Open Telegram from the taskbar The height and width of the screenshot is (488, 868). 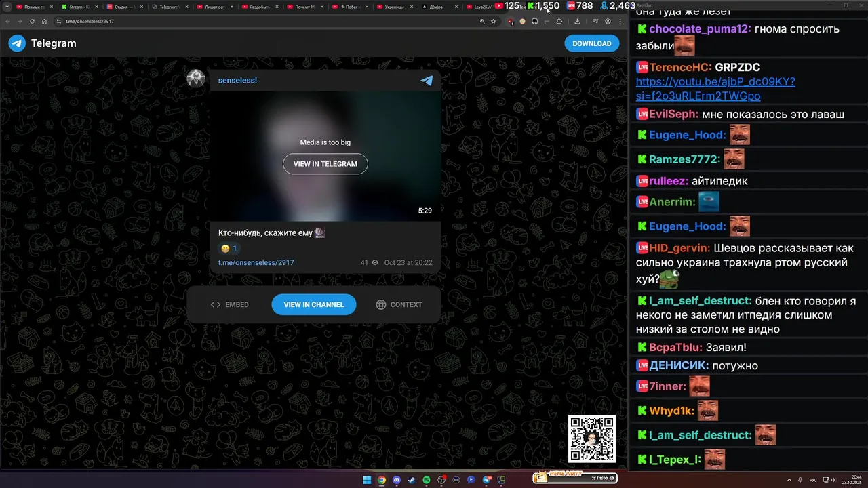486,480
